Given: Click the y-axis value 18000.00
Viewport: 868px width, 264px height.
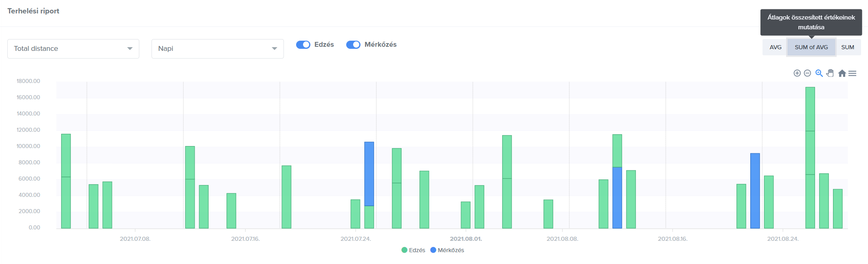Looking at the screenshot, I should 28,81.
